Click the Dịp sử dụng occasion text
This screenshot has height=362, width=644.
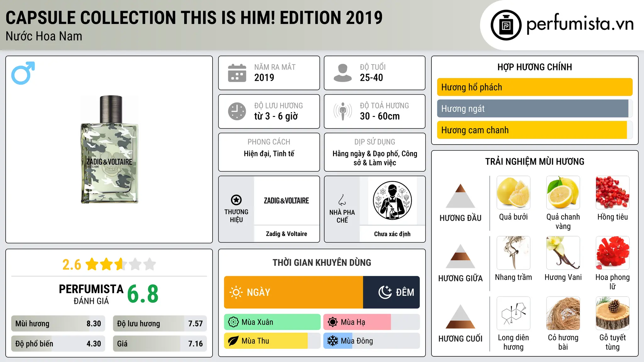pyautogui.click(x=375, y=158)
